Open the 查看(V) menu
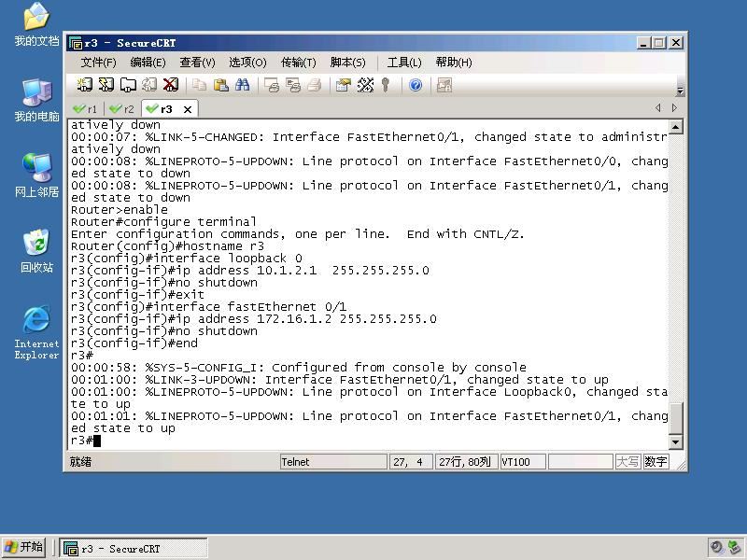 click(197, 63)
